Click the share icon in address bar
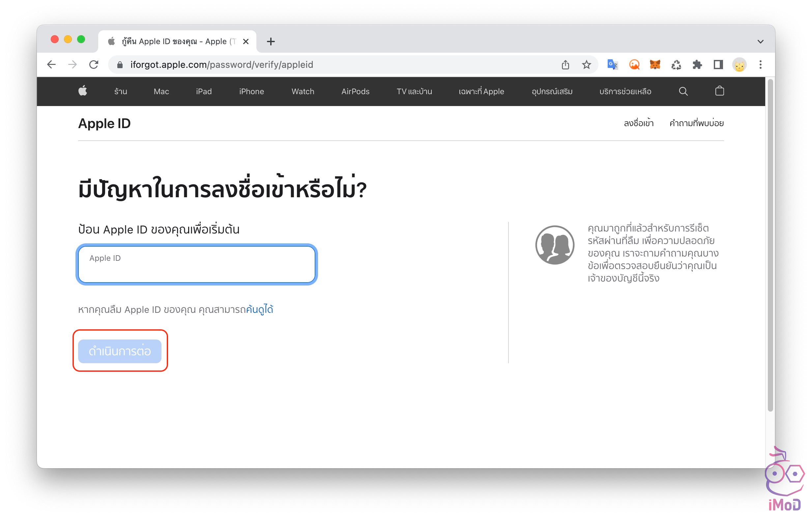 [565, 64]
